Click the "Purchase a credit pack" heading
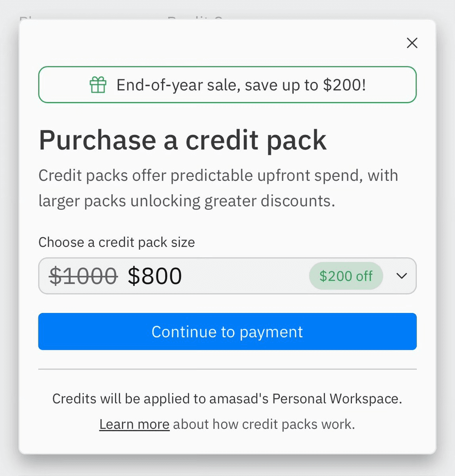Viewport: 455px width, 476px height. pyautogui.click(x=183, y=140)
